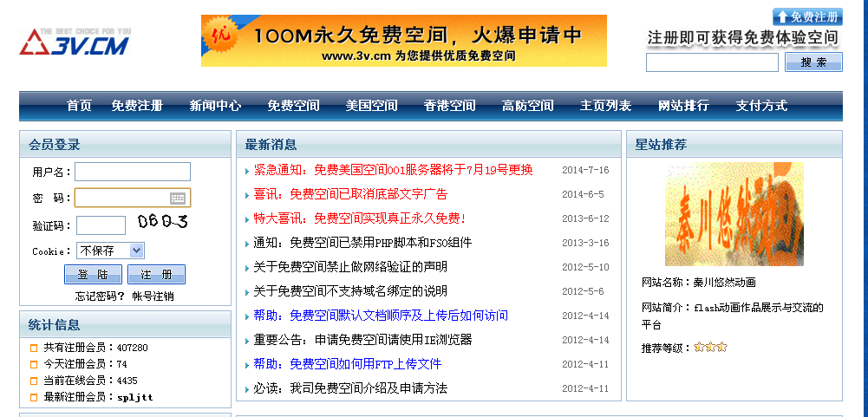Go to 首页 in navigation bar
This screenshot has width=868, height=417.
pos(79,106)
